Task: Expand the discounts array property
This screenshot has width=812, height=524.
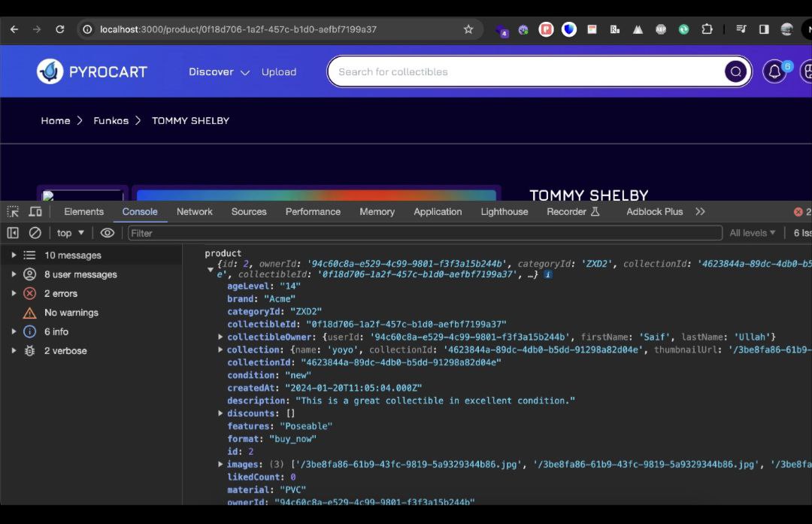Action: click(220, 413)
